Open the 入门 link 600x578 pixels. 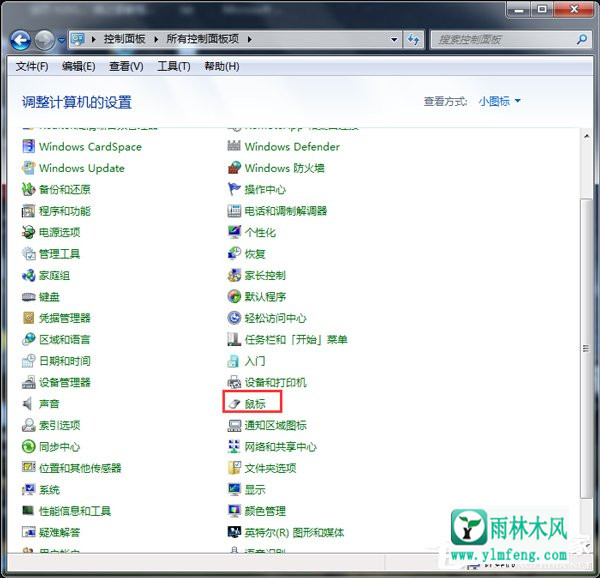click(255, 361)
